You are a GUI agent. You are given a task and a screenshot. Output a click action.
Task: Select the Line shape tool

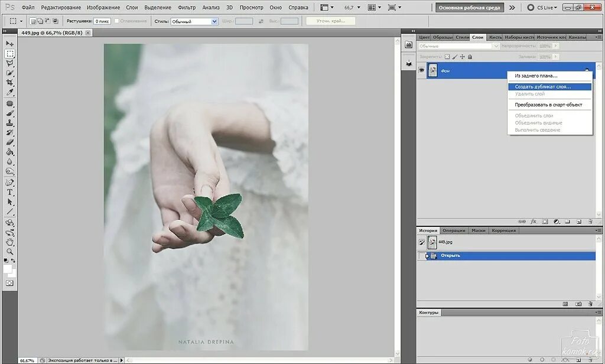point(9,212)
